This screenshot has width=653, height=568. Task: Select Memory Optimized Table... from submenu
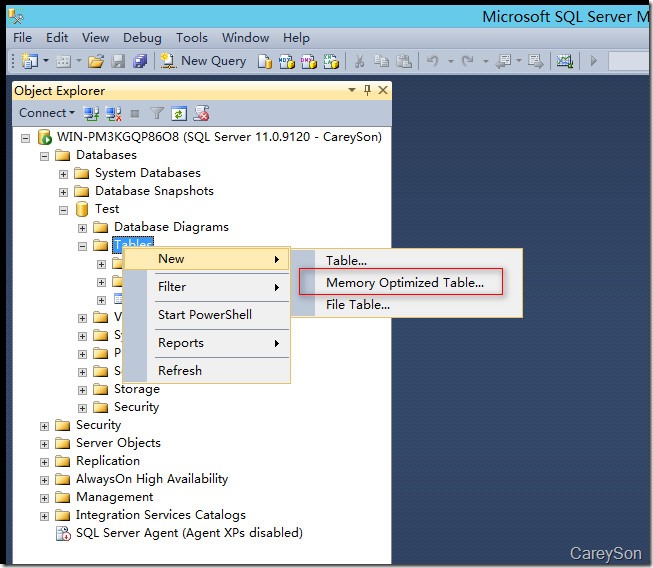tap(404, 283)
